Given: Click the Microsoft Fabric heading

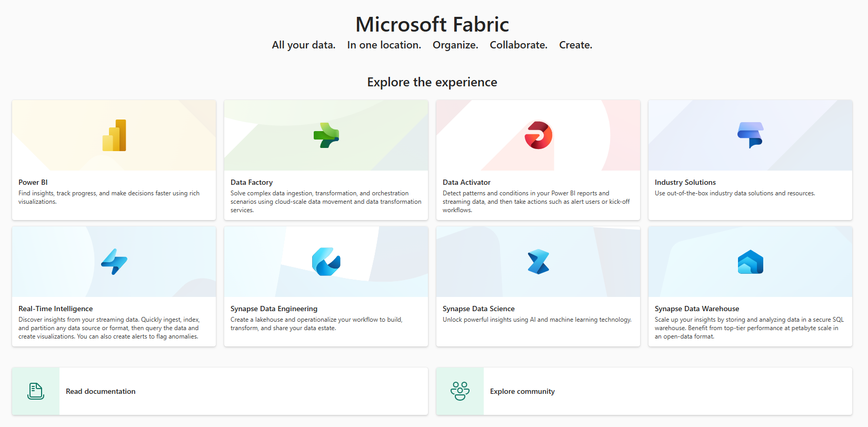Looking at the screenshot, I should point(432,24).
